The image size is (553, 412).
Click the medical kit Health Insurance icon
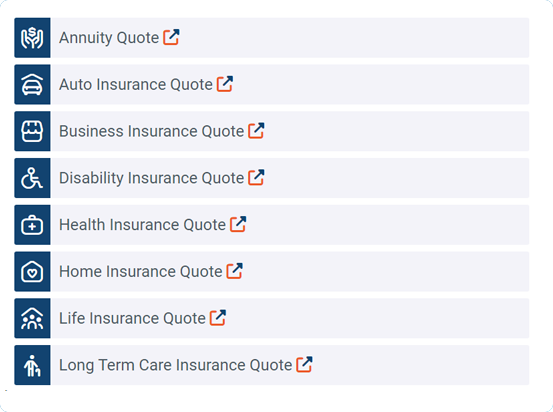(x=32, y=225)
